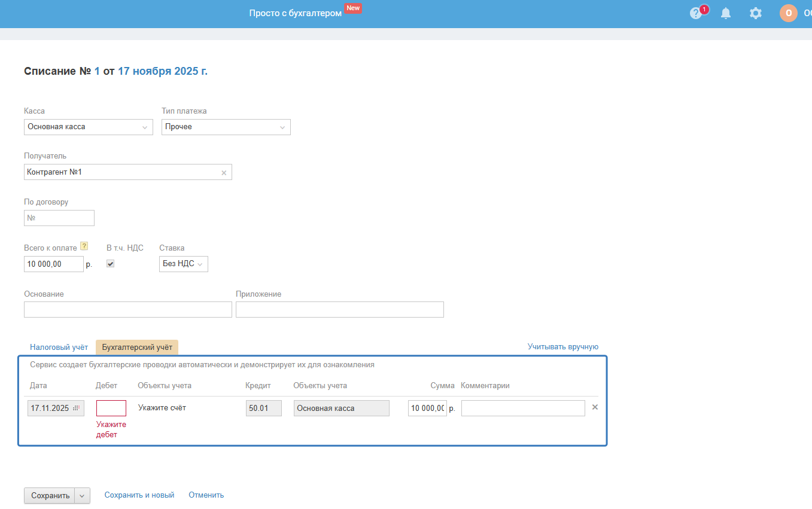The width and height of the screenshot is (812, 509).
Task: Toggle the В т.ч. НДС checkbox
Action: point(110,264)
